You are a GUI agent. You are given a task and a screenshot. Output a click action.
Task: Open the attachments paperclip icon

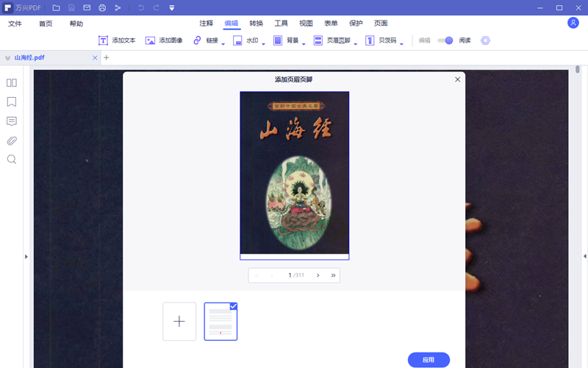(x=12, y=140)
